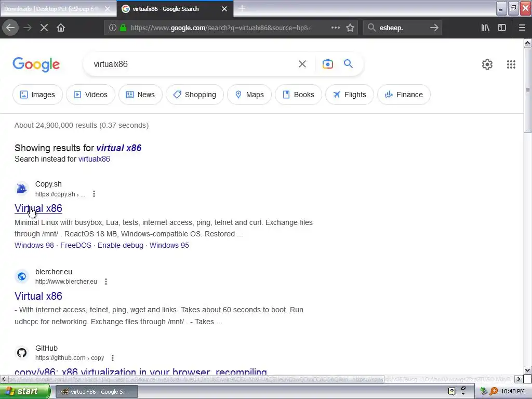Filter results by Images

[37, 95]
